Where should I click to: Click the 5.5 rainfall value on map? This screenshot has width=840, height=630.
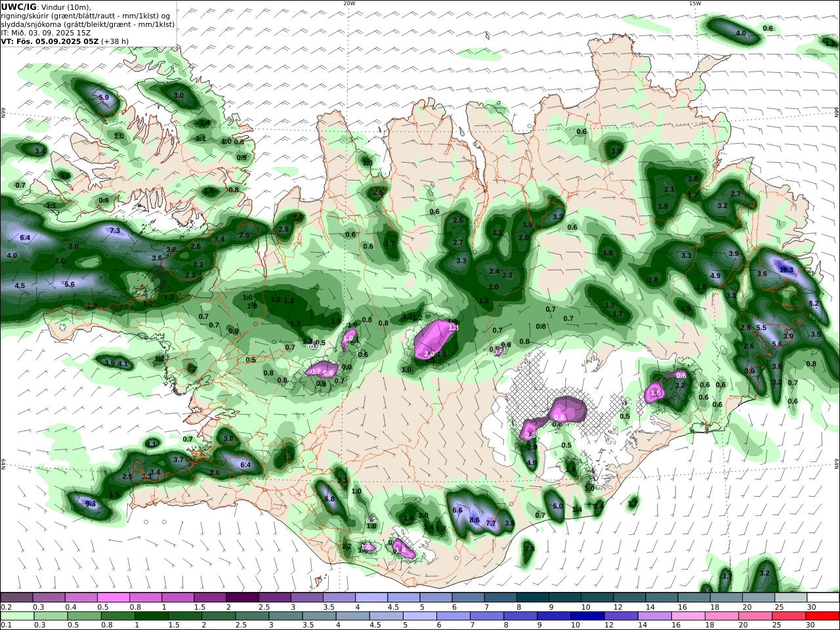pyautogui.click(x=761, y=327)
